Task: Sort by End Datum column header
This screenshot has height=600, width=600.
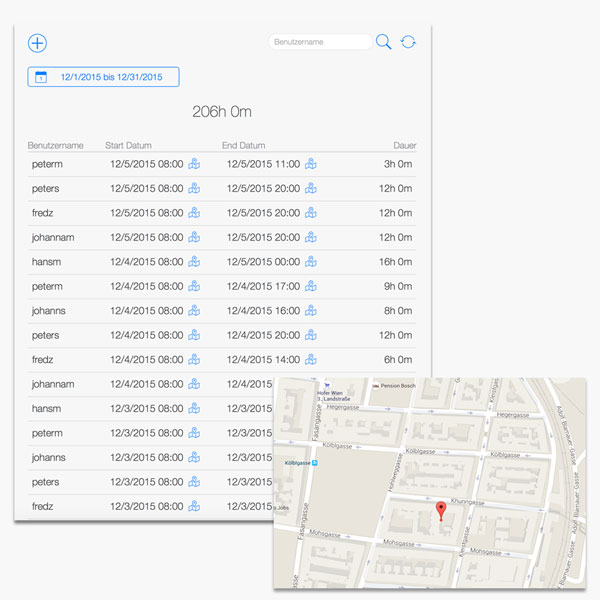Action: point(243,145)
